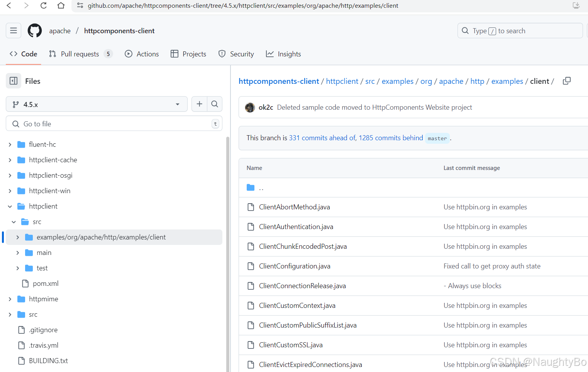The image size is (588, 372).
Task: Collapse the httpclient folder chevron
Action: tap(10, 206)
